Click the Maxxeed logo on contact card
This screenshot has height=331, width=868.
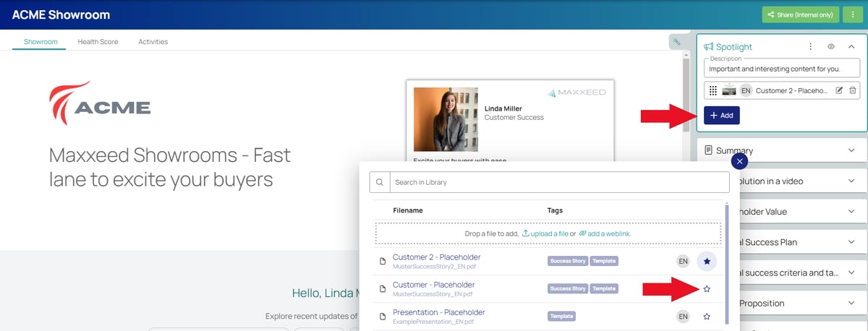pos(576,93)
